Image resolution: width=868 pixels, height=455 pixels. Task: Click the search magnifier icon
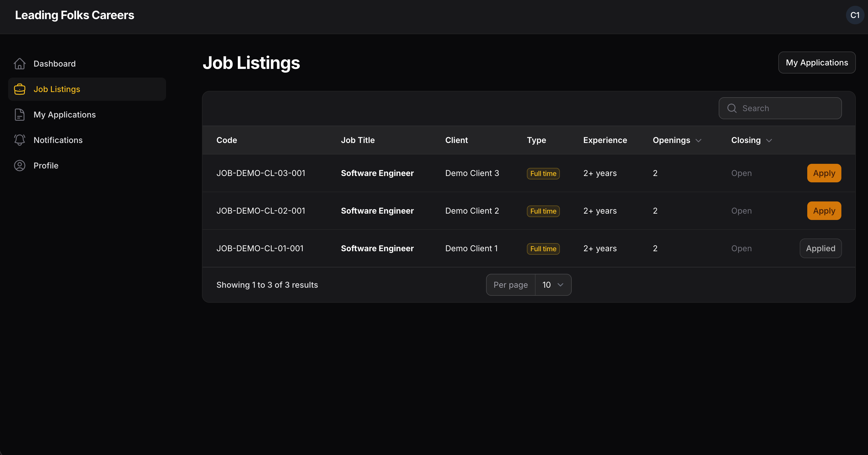(x=731, y=108)
